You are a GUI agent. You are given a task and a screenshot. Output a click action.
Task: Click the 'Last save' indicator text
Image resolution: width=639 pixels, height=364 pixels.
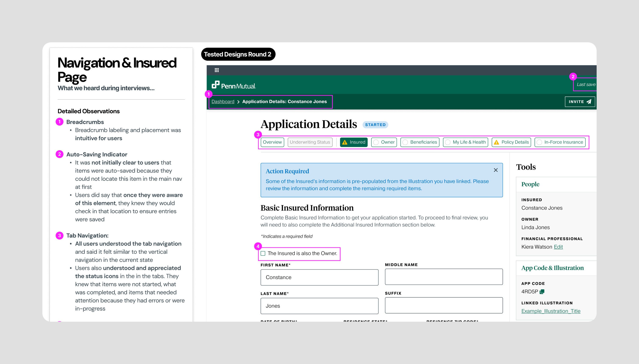click(586, 84)
